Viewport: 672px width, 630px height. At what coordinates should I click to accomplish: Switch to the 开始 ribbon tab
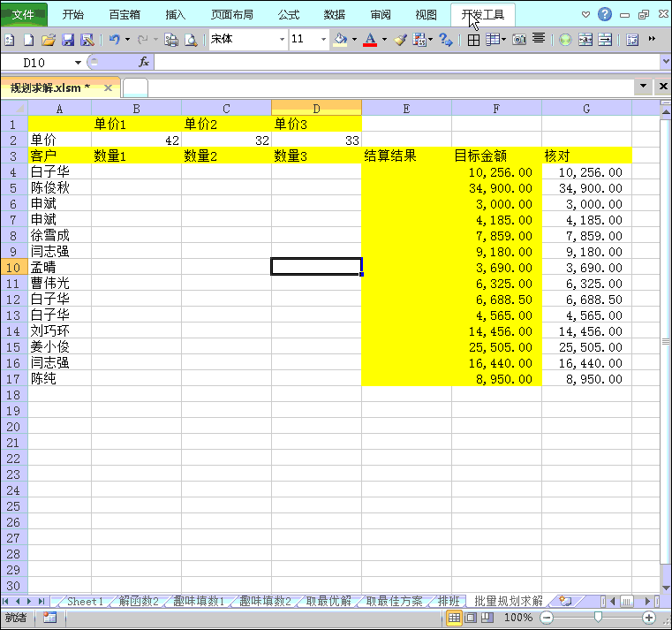pyautogui.click(x=73, y=15)
